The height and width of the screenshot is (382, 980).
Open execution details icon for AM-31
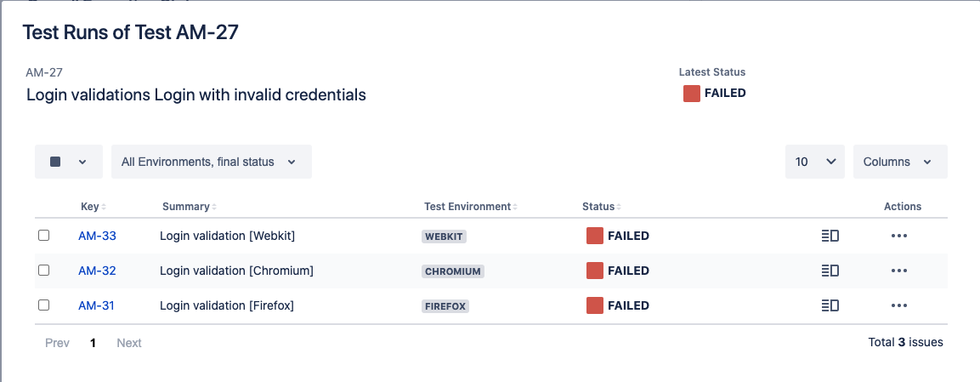[x=830, y=305]
